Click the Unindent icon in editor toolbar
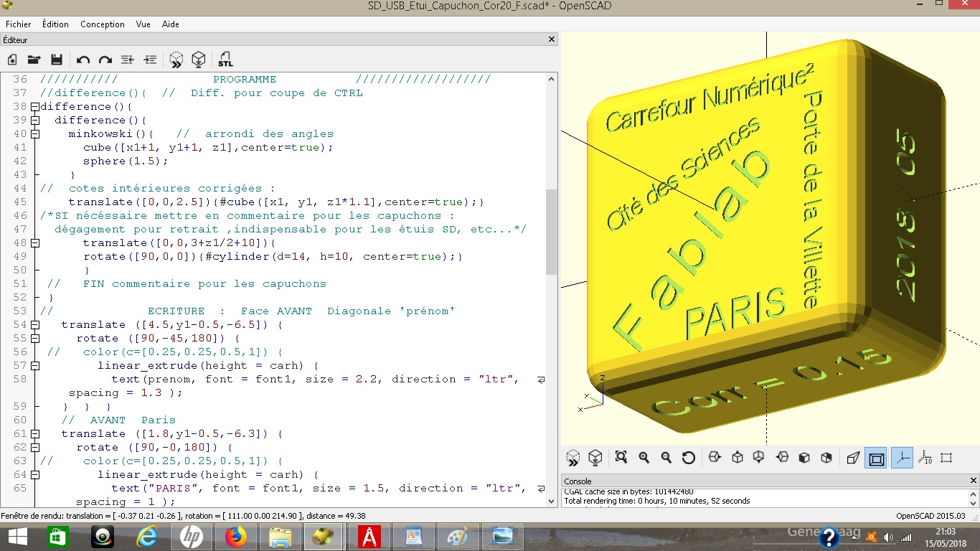The image size is (980, 551). (x=128, y=60)
